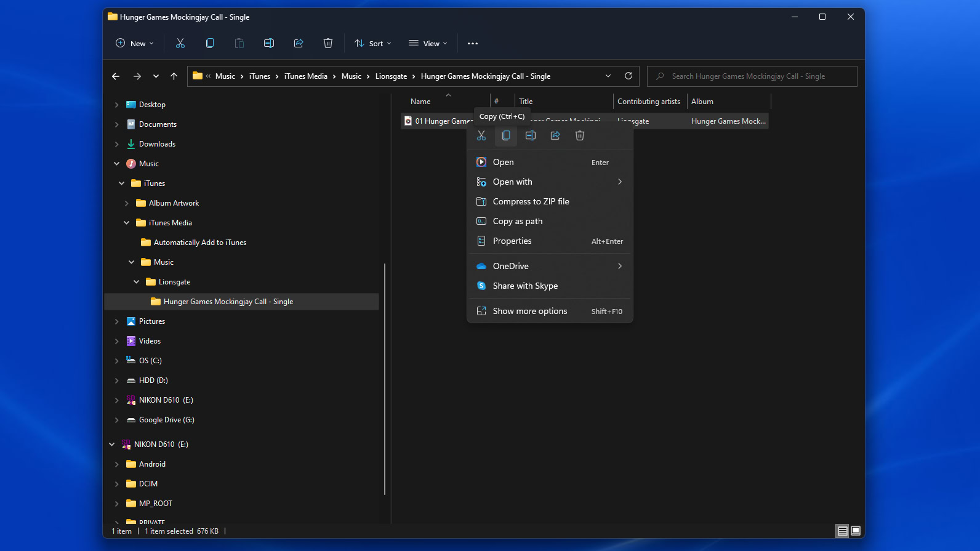Click the Copy icon in context menu

[x=506, y=135]
